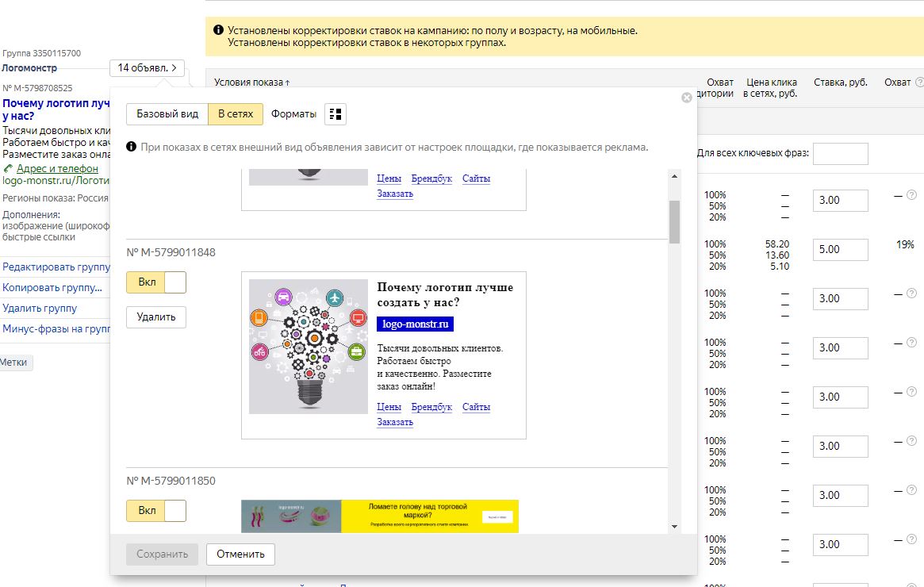Image resolution: width=924 pixels, height=587 pixels.
Task: Close the ad preview popup
Action: pyautogui.click(x=687, y=98)
